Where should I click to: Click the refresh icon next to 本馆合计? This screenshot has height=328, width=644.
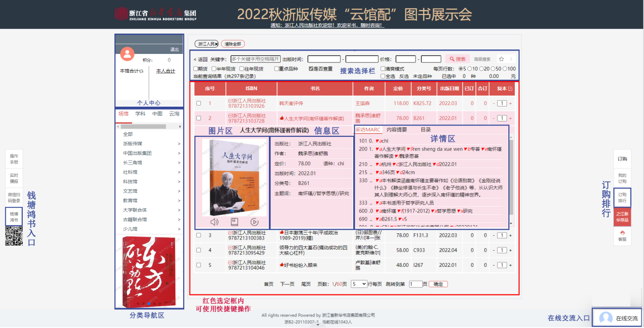point(141,71)
